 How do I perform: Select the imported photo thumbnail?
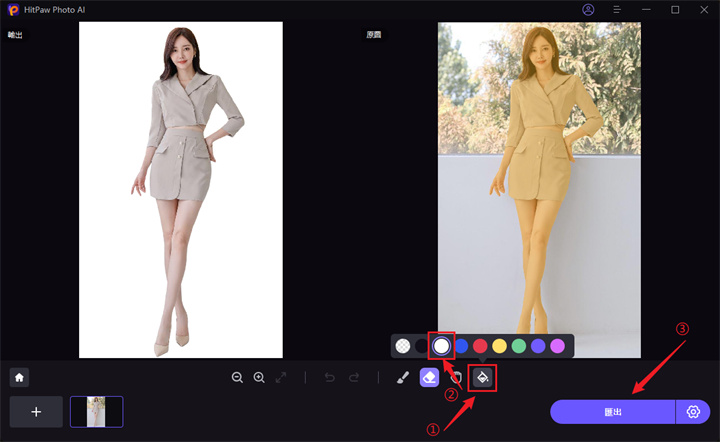[96, 412]
